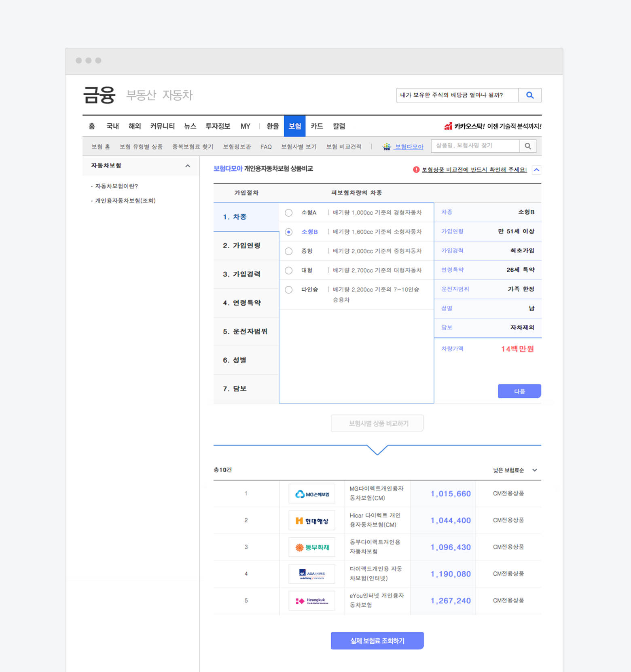Viewport: 631px width, 672px height.
Task: Select step 7. 담보 tab
Action: pyautogui.click(x=246, y=389)
